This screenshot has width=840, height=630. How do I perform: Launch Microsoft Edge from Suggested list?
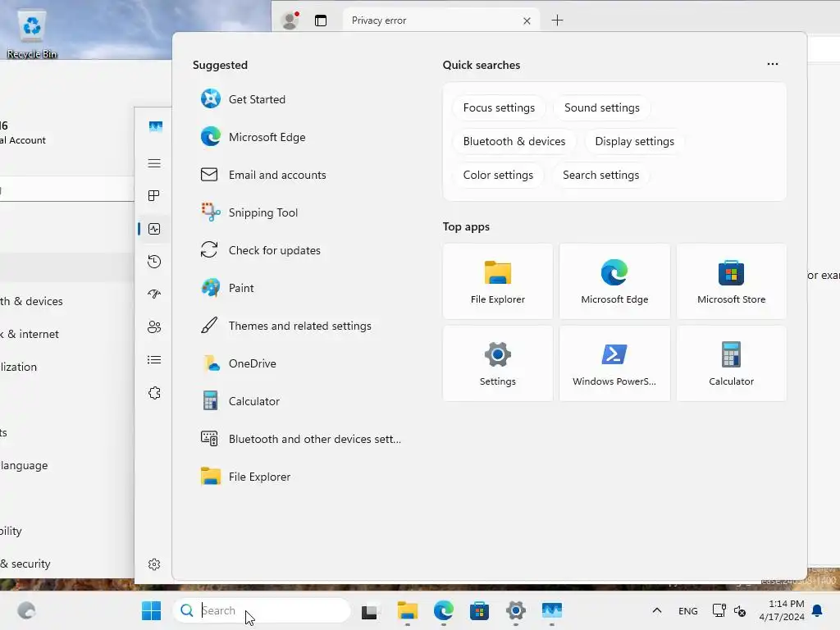click(x=253, y=137)
